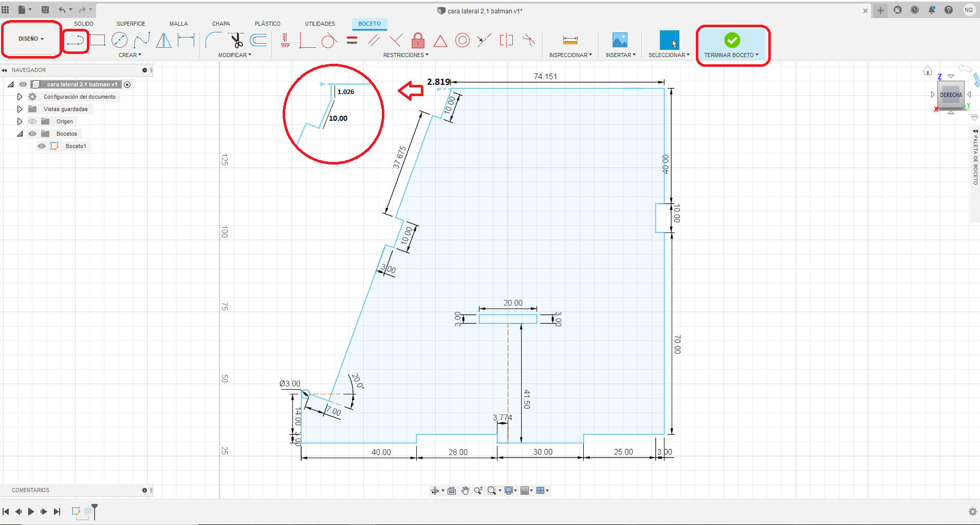Apply the Tangent constraint
Viewport: 980px width, 525px height.
(x=329, y=40)
